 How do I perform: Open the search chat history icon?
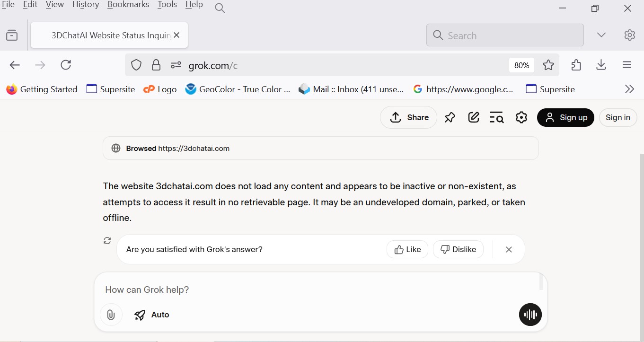coord(496,118)
